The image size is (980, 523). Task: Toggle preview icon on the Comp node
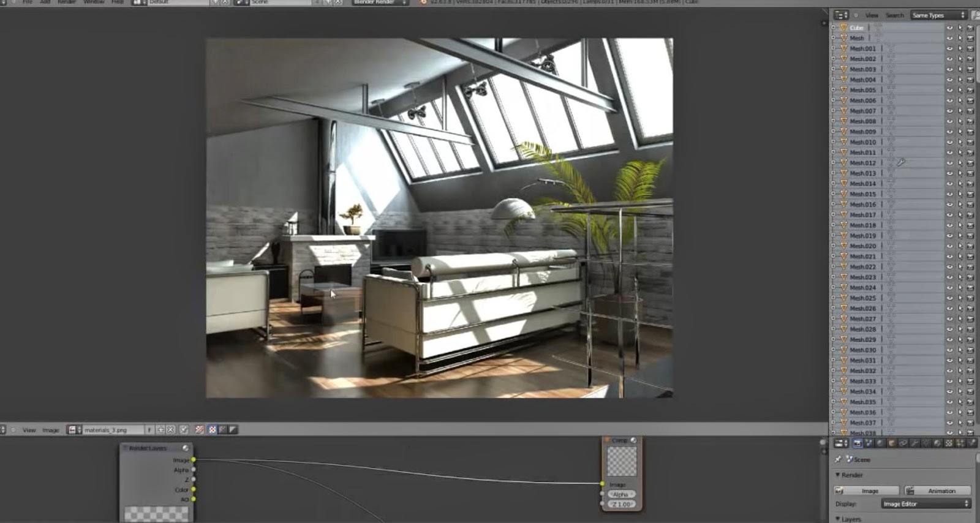[x=633, y=440]
